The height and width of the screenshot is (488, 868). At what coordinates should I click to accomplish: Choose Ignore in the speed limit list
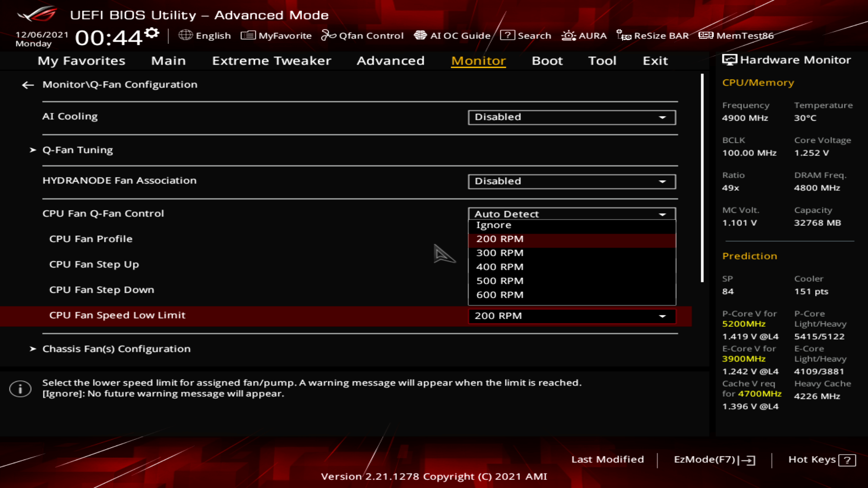(x=493, y=225)
